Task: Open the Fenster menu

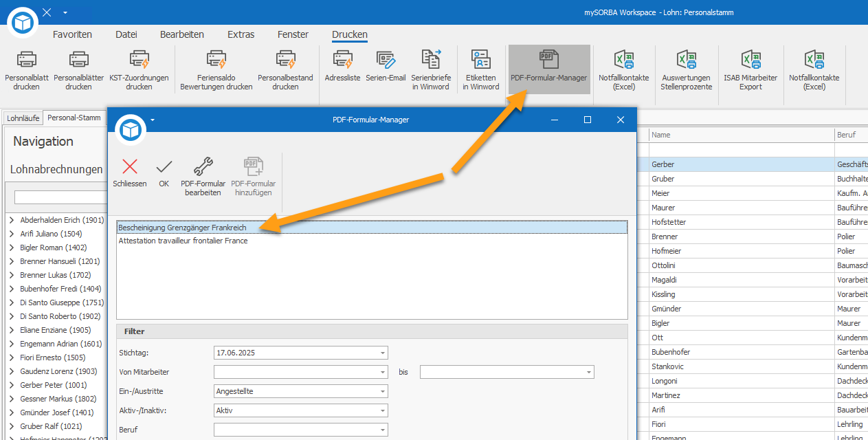Action: [293, 34]
